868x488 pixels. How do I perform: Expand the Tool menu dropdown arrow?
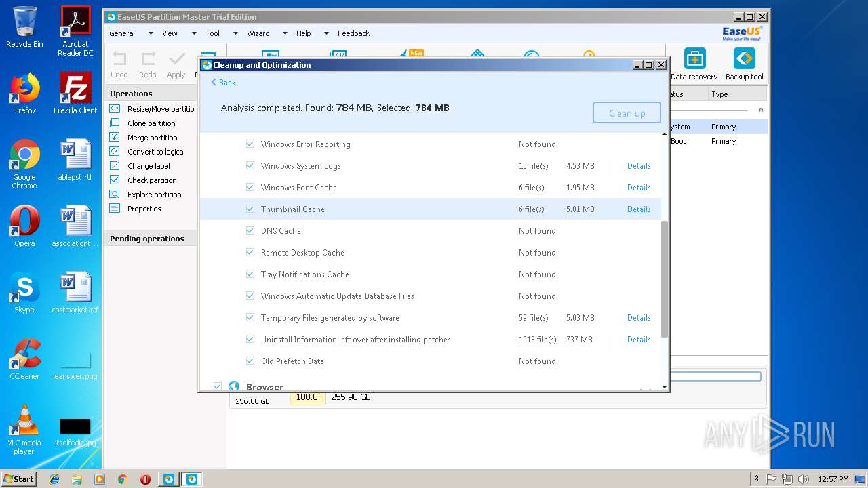tap(235, 33)
